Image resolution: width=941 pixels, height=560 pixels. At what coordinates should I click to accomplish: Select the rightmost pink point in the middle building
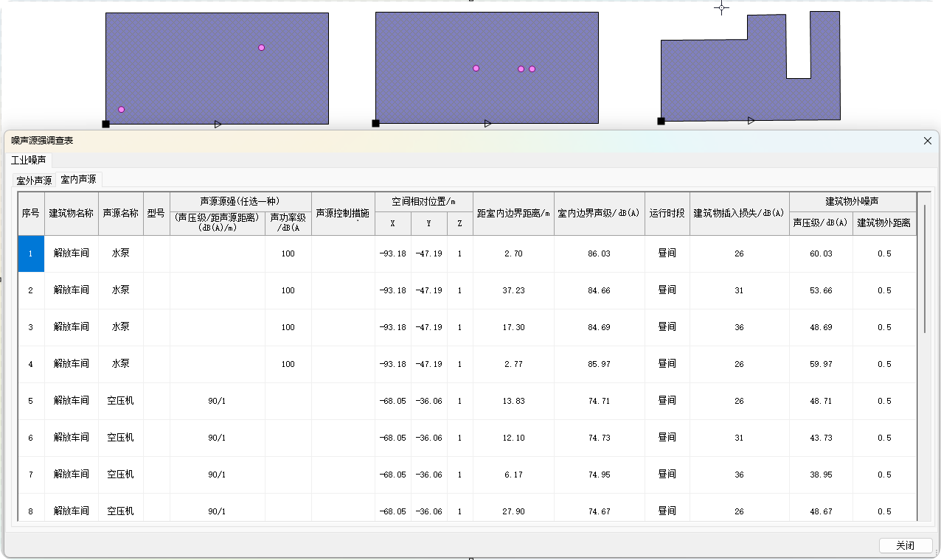(x=532, y=69)
